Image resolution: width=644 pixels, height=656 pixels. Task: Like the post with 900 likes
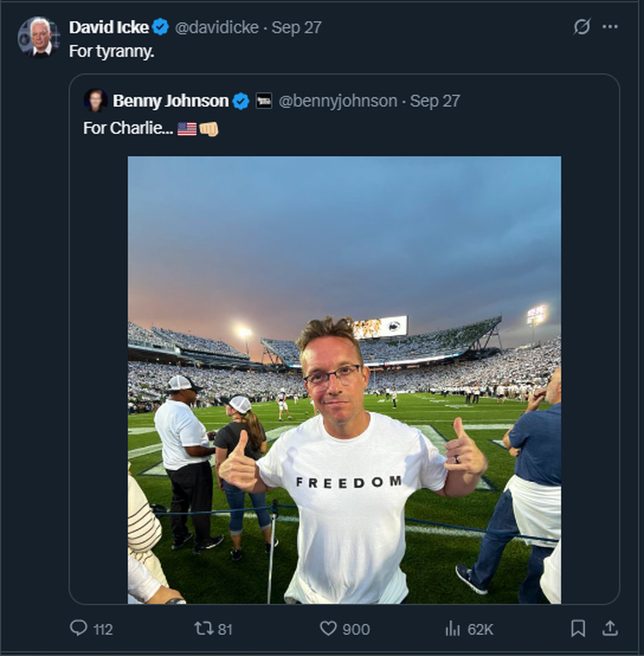pos(328,628)
